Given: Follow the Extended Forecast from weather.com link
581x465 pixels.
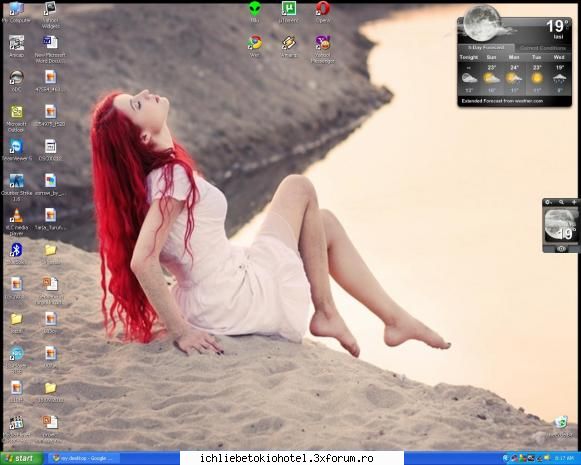Looking at the screenshot, I should pos(502,101).
